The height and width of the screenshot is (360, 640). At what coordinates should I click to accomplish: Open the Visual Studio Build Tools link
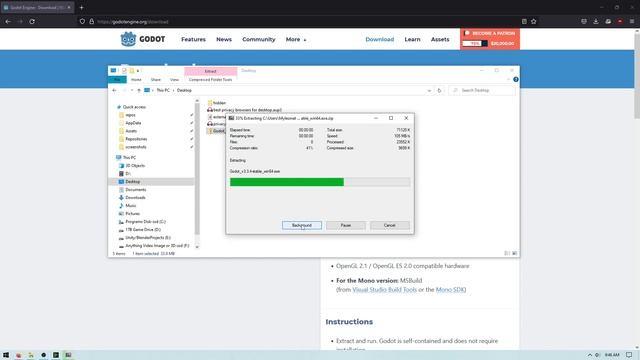click(384, 289)
